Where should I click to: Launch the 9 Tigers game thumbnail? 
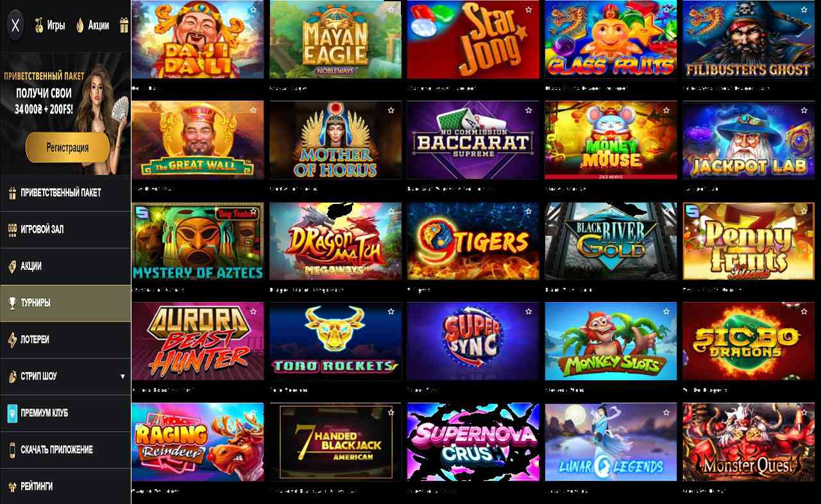point(473,242)
